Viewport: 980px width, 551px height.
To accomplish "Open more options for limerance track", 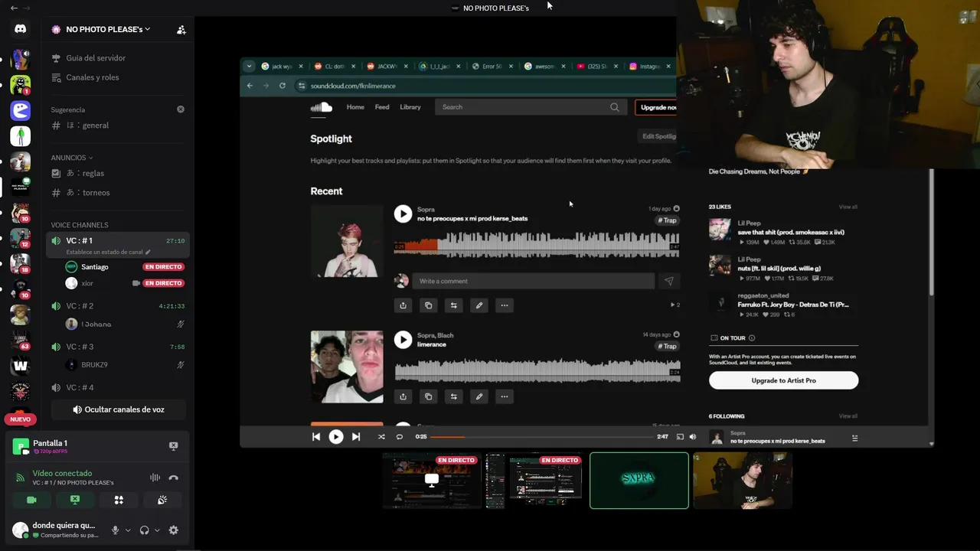I will click(x=504, y=396).
